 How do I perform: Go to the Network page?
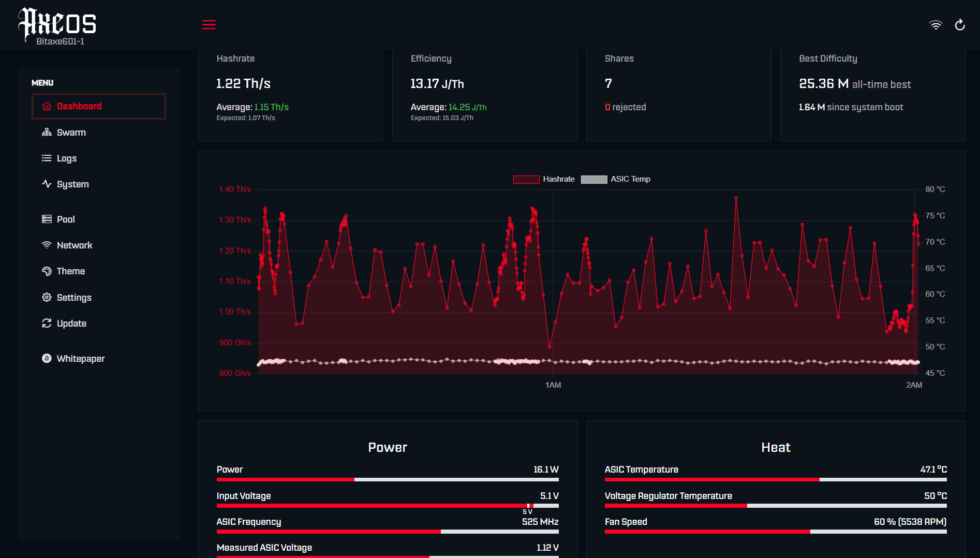click(x=74, y=245)
